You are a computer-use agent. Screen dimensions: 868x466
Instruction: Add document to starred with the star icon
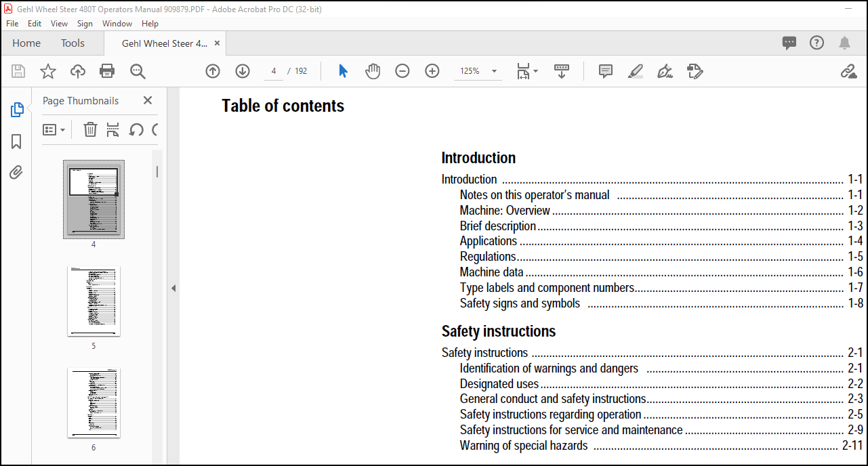[x=48, y=71]
